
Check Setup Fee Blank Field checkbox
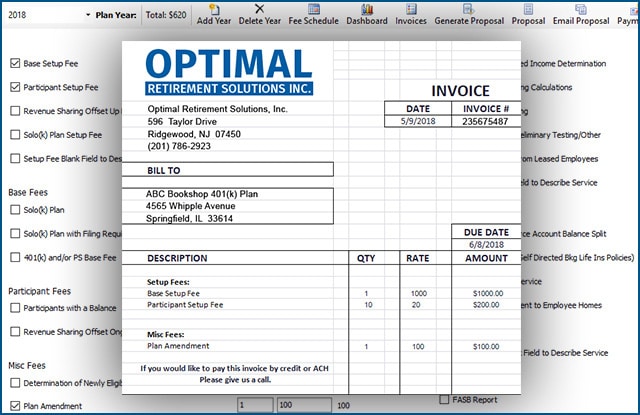point(15,158)
